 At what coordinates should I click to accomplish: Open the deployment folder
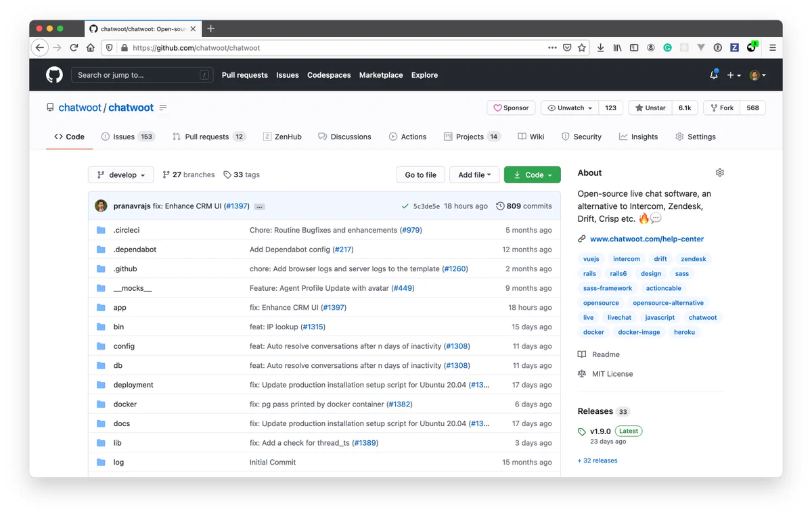[x=133, y=385]
